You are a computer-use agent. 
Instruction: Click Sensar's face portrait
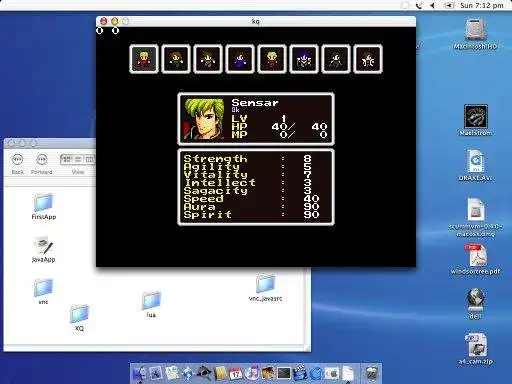[204, 119]
